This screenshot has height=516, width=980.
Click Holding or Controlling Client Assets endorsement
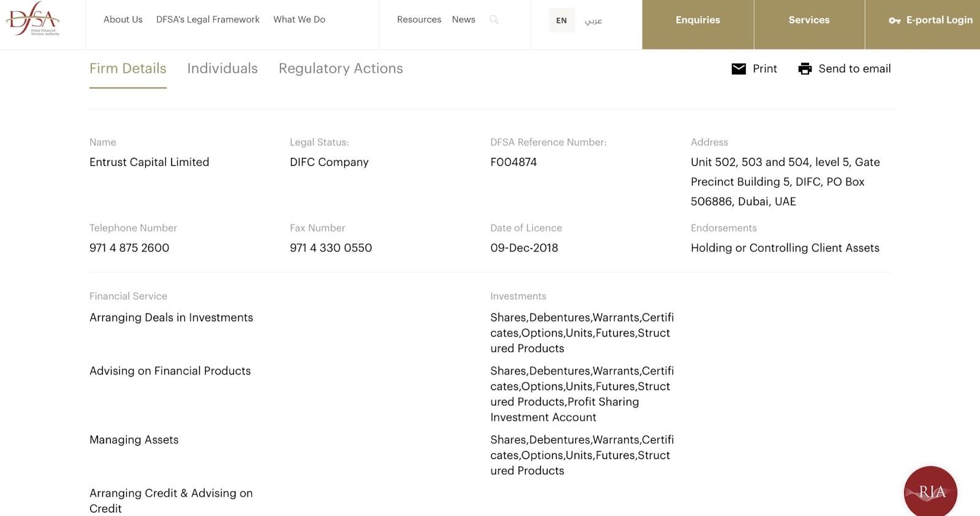tap(785, 248)
